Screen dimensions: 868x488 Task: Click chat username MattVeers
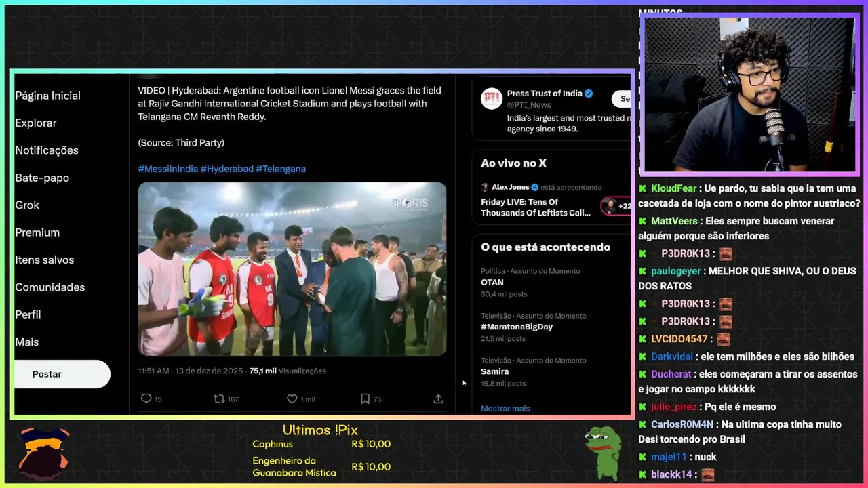674,222
